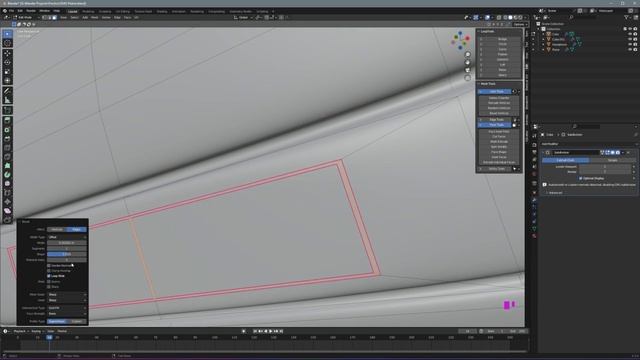Screen dimensions: 640x360
Task: Open the Face Strength dropdown
Action: click(67, 313)
